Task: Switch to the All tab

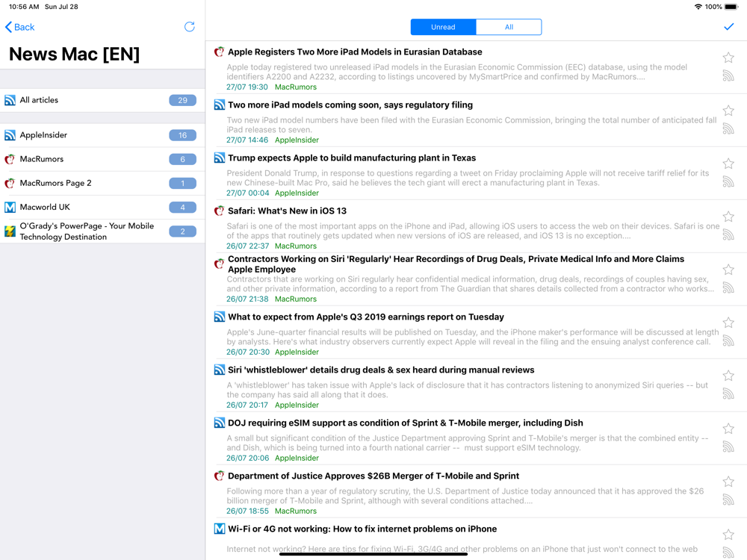Action: pyautogui.click(x=509, y=27)
